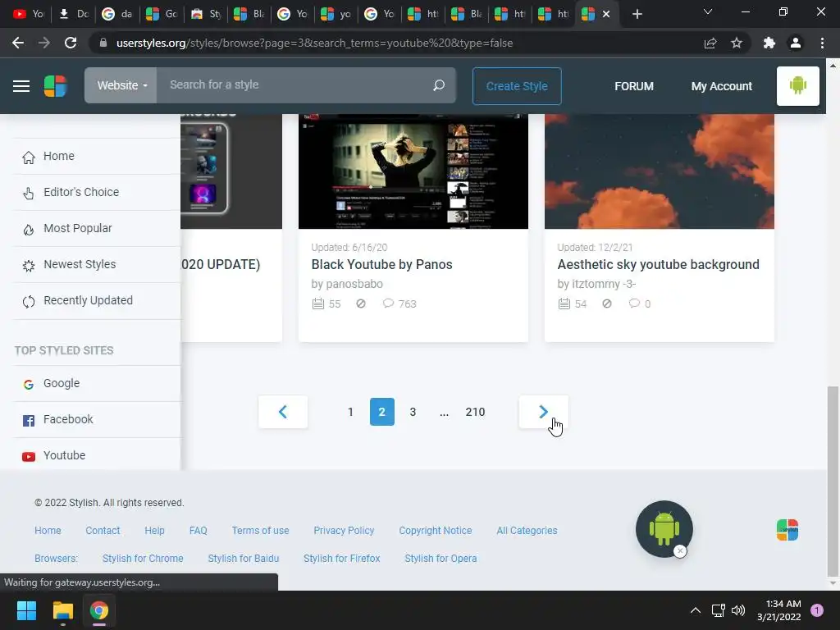Click the Stylish colorful logo in header
This screenshot has height=630, width=840.
point(55,85)
